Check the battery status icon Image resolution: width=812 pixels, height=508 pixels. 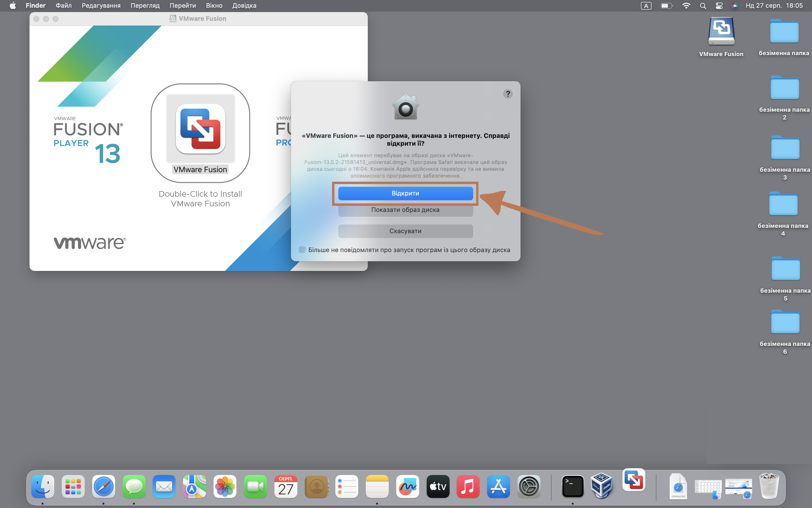coord(666,6)
